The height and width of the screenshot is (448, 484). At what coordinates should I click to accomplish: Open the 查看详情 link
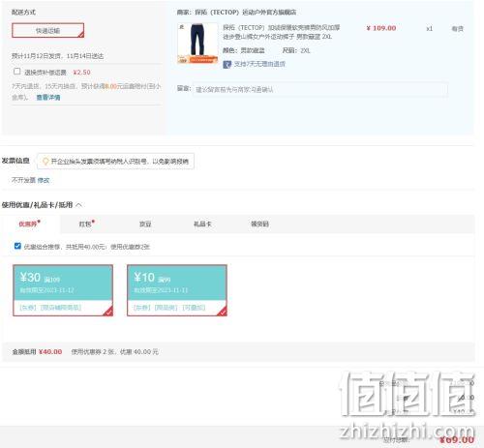pyautogui.click(x=48, y=97)
